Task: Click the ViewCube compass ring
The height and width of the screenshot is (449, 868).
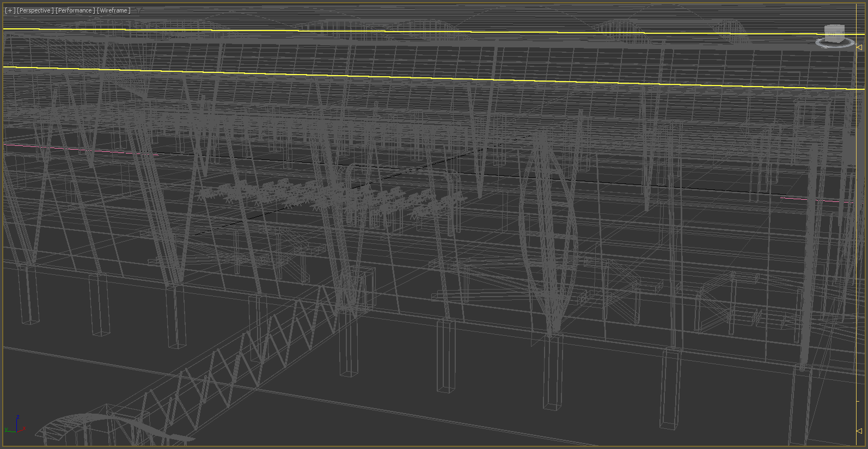Action: tap(834, 44)
